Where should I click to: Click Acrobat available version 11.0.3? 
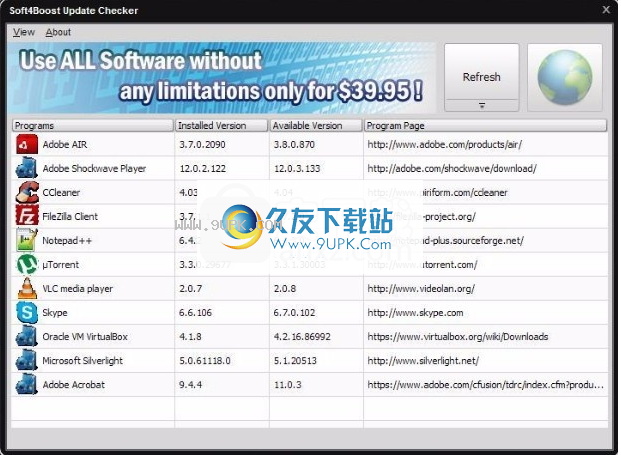point(288,385)
